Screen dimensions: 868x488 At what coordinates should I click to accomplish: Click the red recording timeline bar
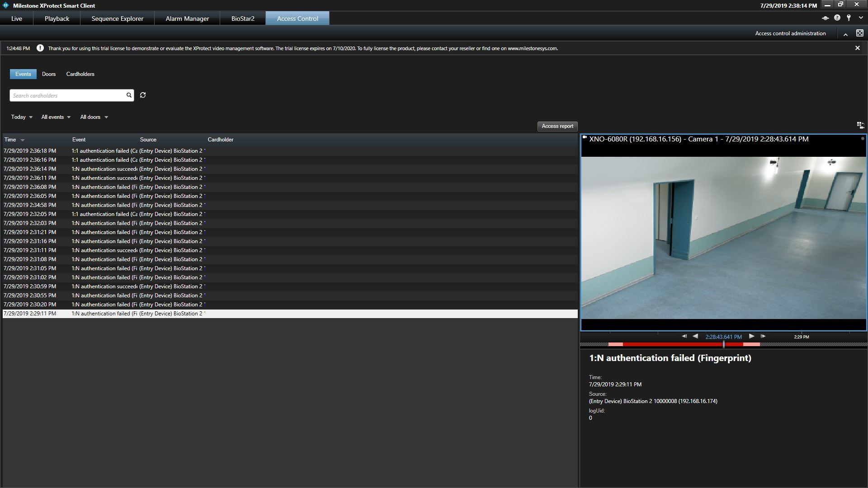click(684, 345)
